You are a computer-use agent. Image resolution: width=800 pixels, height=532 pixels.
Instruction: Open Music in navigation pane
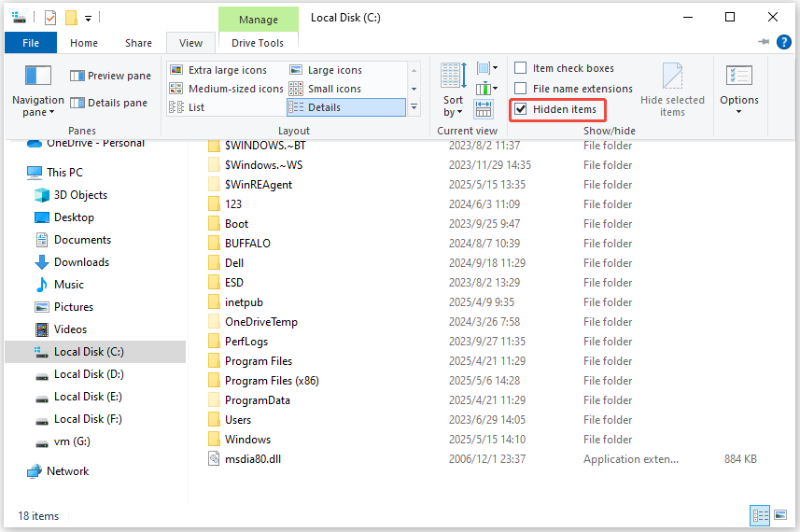pyautogui.click(x=59, y=285)
